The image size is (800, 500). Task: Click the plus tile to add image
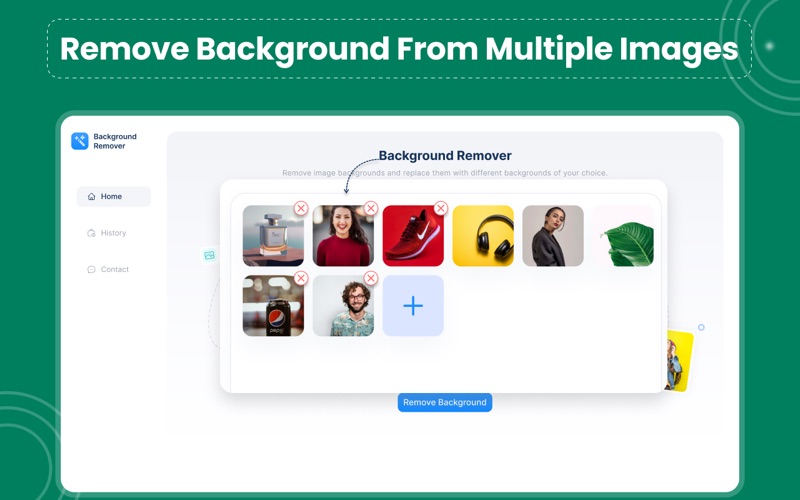pyautogui.click(x=413, y=306)
